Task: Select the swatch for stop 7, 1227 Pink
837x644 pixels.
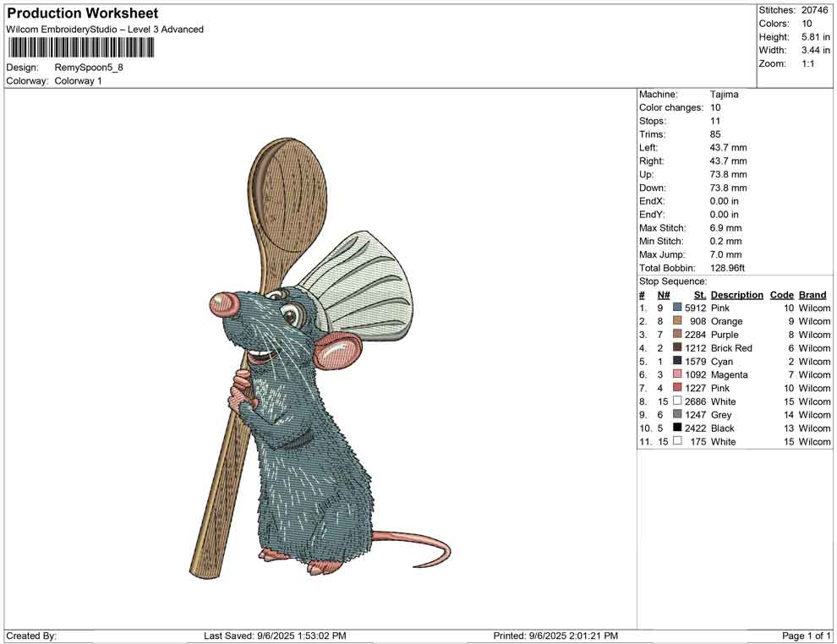Action: click(677, 387)
